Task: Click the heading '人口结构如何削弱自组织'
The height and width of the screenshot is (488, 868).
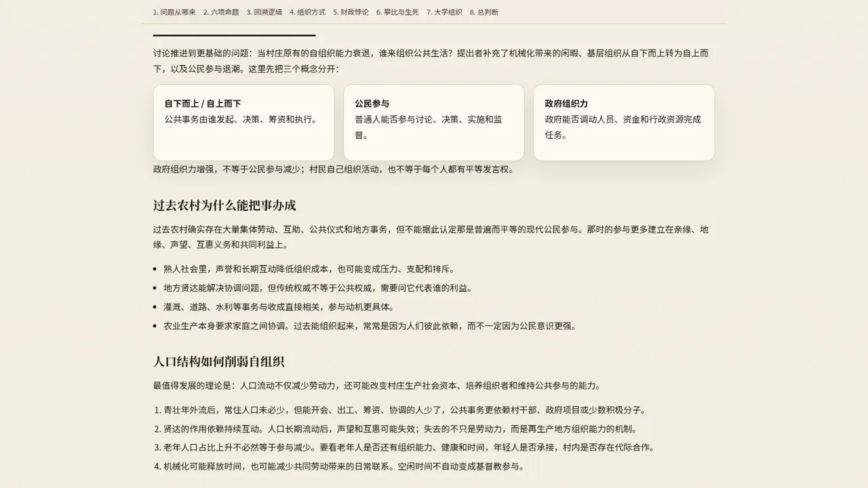Action: click(218, 361)
